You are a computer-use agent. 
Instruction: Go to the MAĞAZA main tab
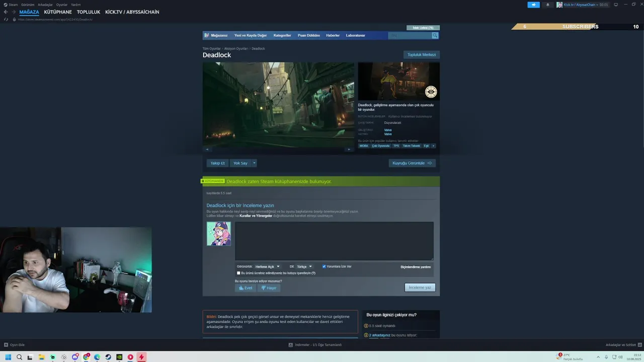(29, 12)
